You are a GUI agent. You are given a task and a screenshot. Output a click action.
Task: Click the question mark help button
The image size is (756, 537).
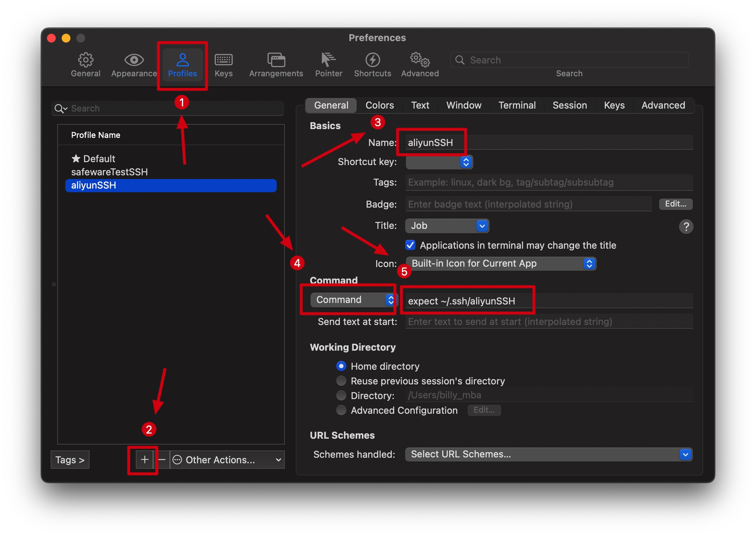tap(686, 227)
